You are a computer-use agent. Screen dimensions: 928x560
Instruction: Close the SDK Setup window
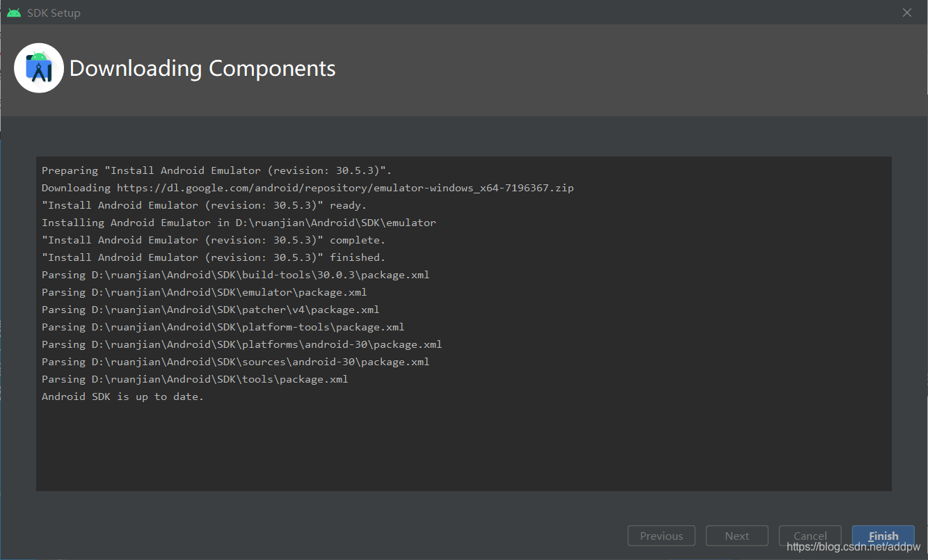click(x=906, y=13)
